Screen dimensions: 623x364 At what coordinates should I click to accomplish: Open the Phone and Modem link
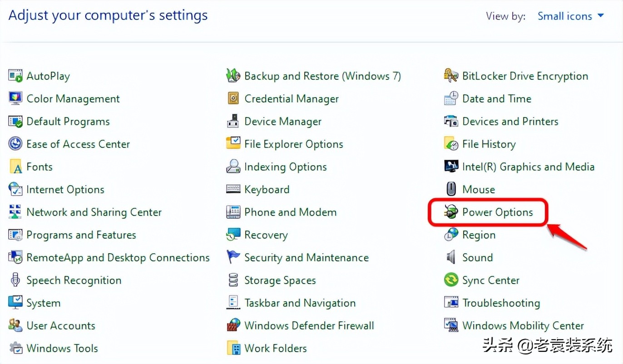click(290, 212)
